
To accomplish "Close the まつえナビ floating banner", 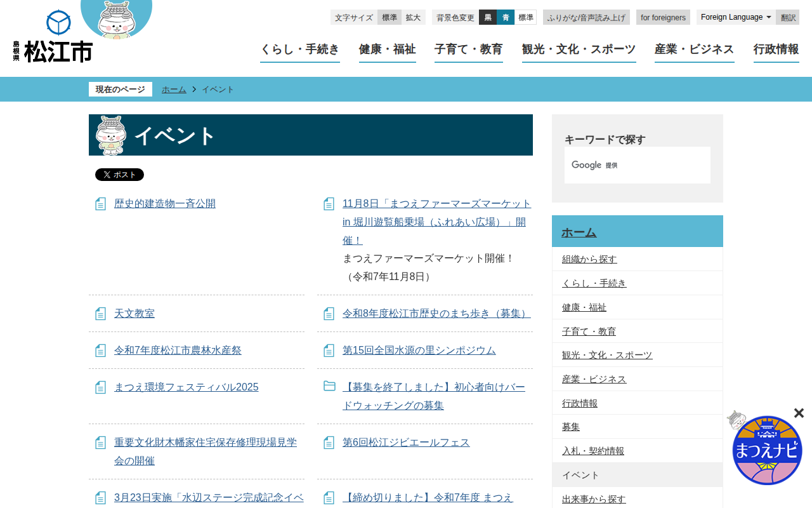I will (799, 413).
